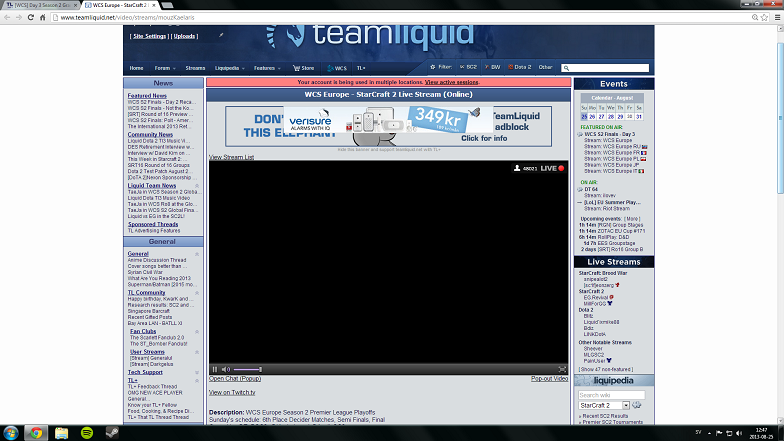Adjust the stream volume slider
The image size is (784, 441).
248,370
